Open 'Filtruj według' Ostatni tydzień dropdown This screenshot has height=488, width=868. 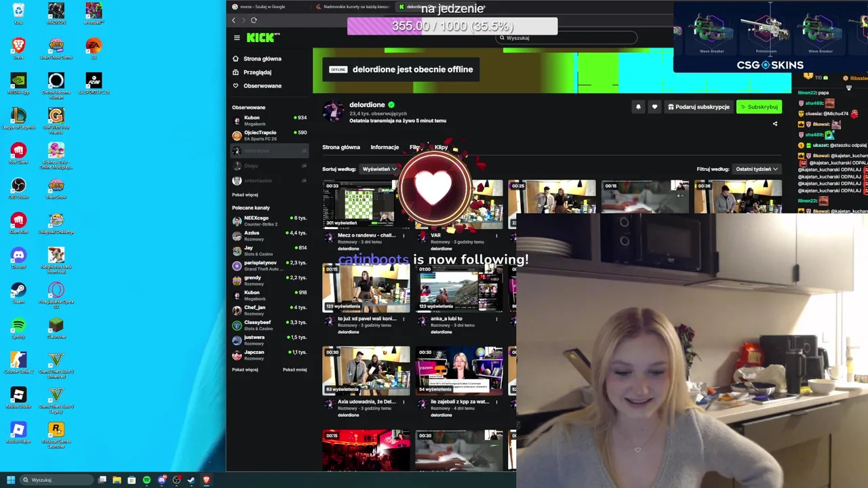pos(757,169)
